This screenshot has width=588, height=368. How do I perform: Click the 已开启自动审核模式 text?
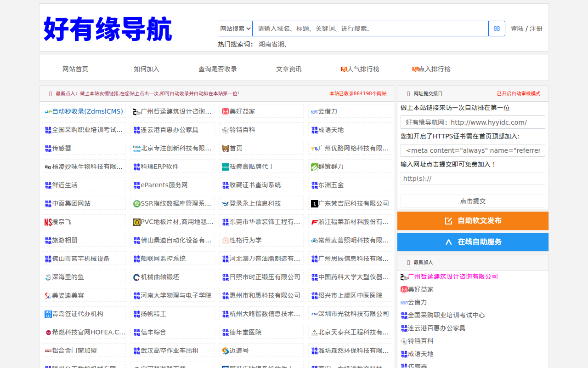point(519,94)
